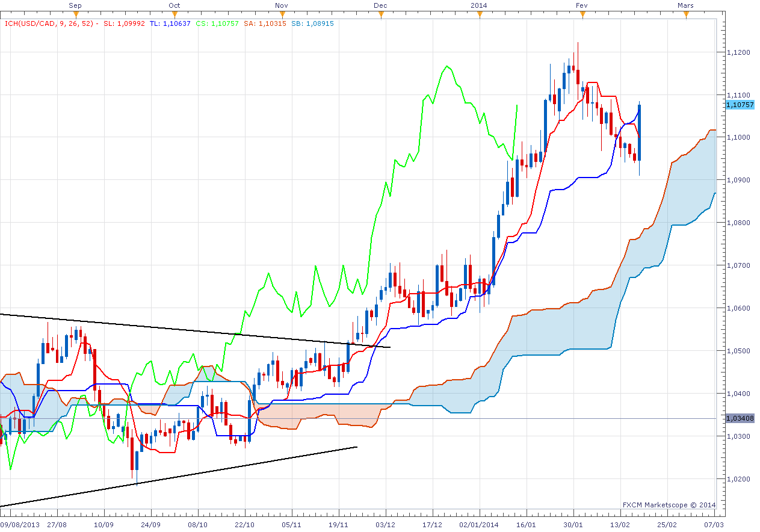Click the 1,0800 price axis label

[x=737, y=223]
